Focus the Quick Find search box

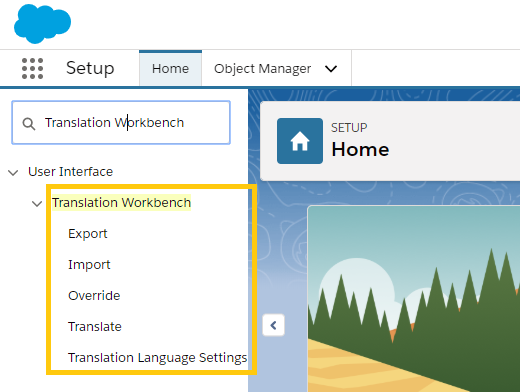point(121,123)
